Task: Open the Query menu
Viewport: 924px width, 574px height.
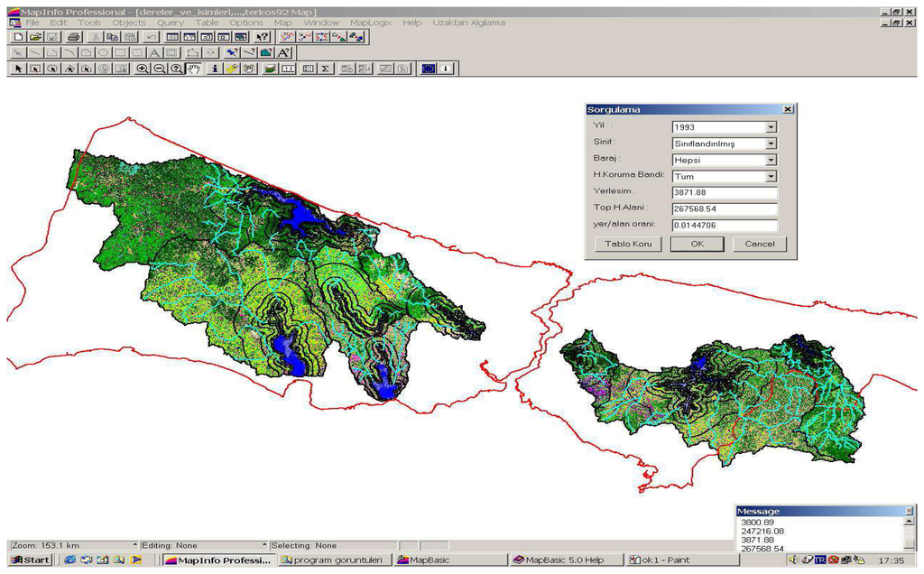Action: (170, 23)
